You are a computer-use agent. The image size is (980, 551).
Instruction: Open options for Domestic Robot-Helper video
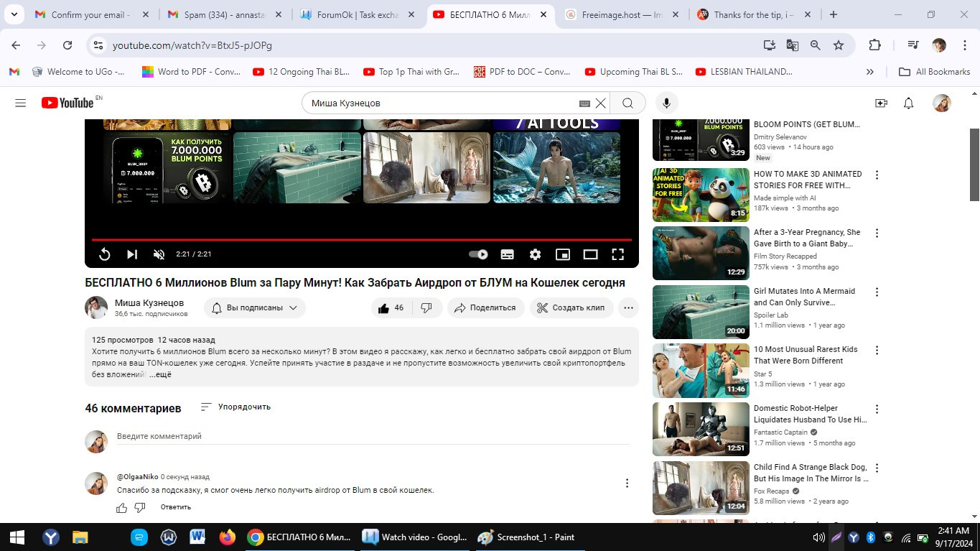pyautogui.click(x=877, y=409)
